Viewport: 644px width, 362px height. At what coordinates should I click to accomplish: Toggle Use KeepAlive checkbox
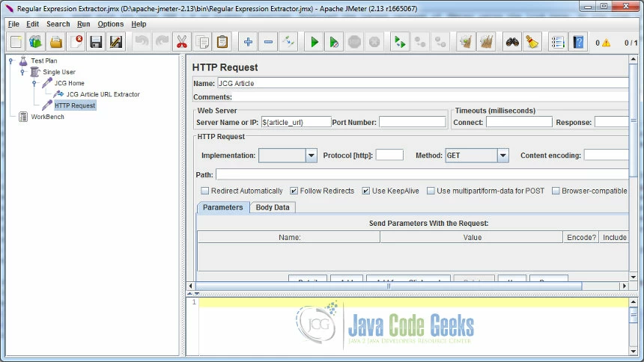(365, 191)
